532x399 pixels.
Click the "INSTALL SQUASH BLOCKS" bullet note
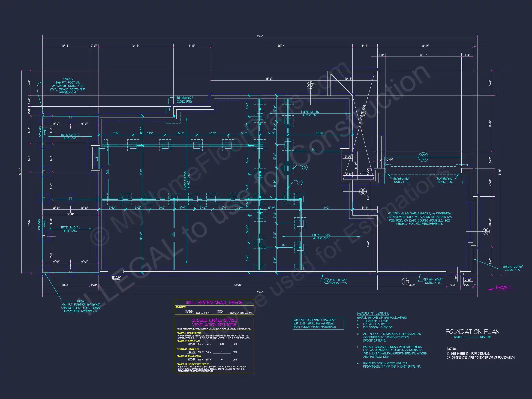(395, 352)
